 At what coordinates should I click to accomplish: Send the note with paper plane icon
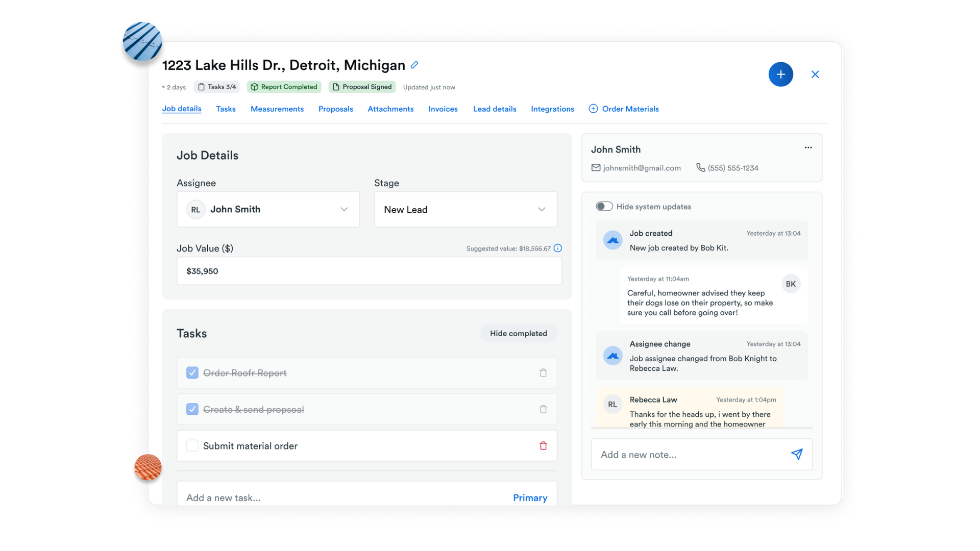coord(797,454)
